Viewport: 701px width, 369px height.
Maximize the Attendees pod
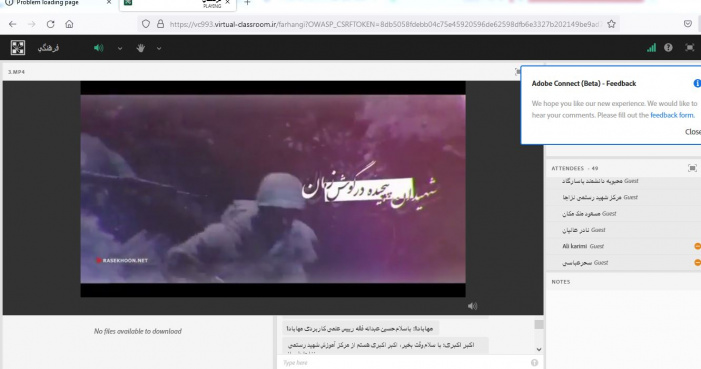[692, 168]
